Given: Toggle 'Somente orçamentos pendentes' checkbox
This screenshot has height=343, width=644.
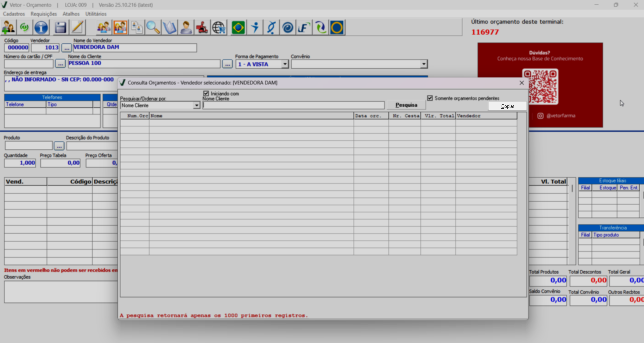Looking at the screenshot, I should coord(430,98).
